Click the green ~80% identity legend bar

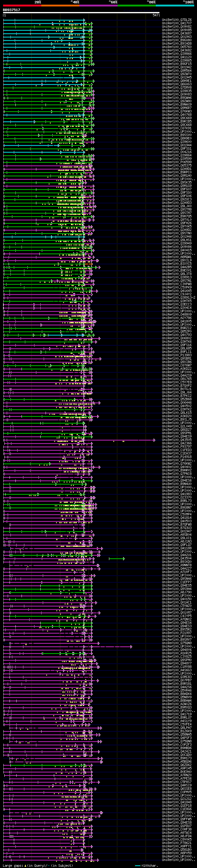pos(137,6)
